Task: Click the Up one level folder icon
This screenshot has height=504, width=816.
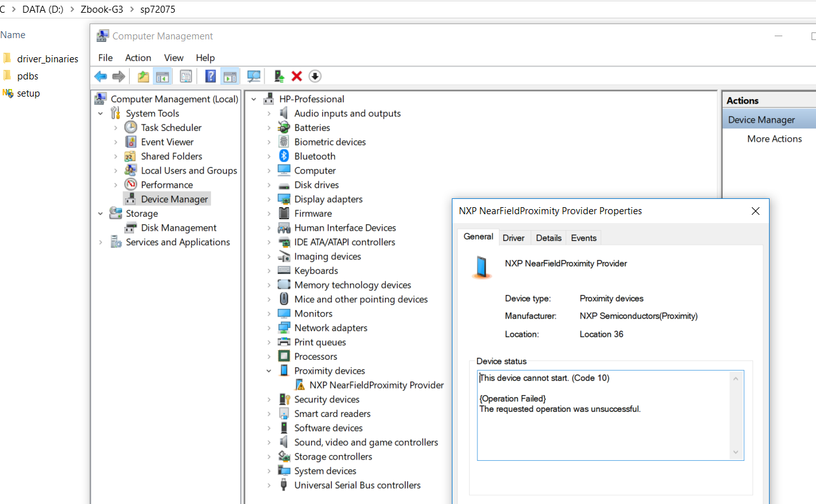Action: (144, 76)
